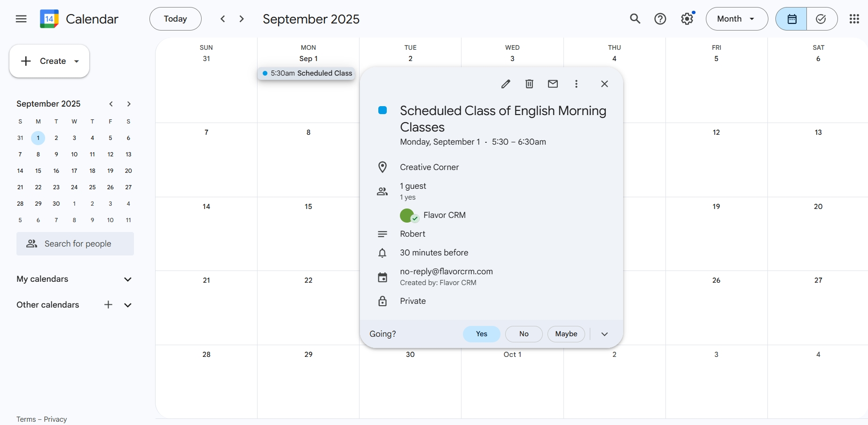Open the Month view dropdown

736,19
